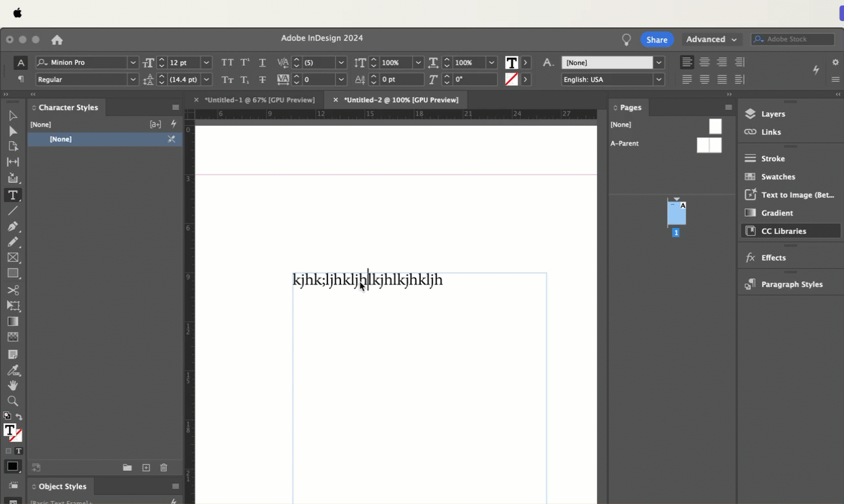Screen dimensions: 844x504
Task: Select the Eyedropper tool
Action: 13,371
